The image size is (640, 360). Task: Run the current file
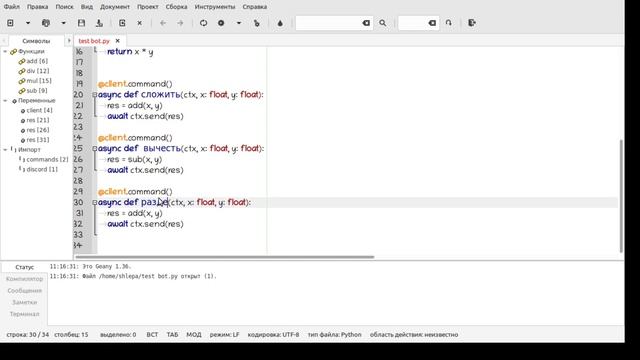tap(257, 23)
